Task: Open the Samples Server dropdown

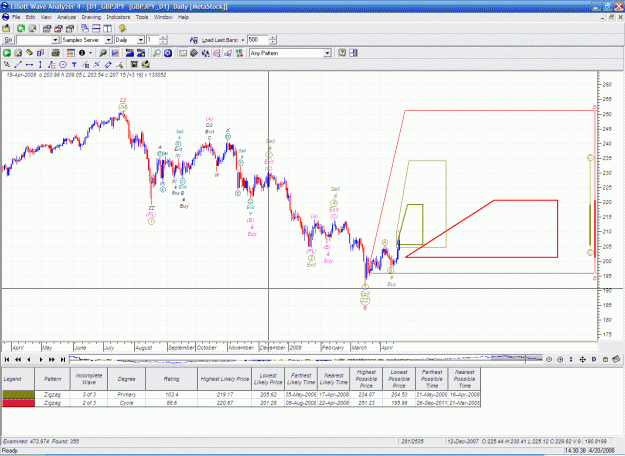Action: 108,40
